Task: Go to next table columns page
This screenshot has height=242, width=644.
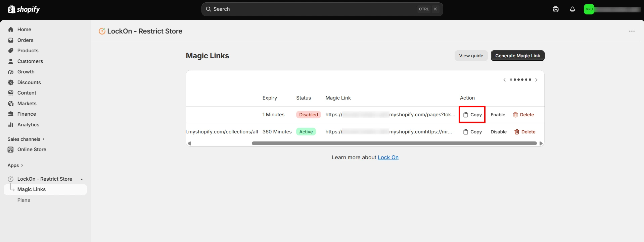Action: pos(536,80)
